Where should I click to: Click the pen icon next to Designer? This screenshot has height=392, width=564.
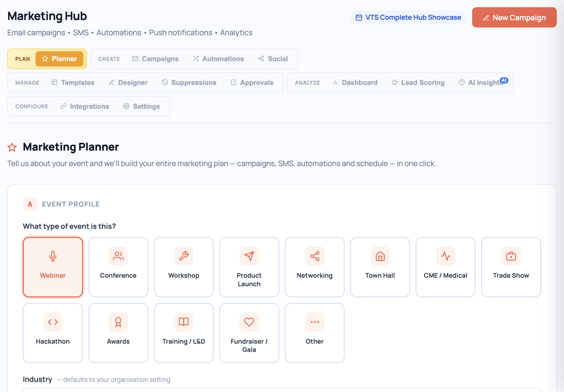click(x=112, y=82)
